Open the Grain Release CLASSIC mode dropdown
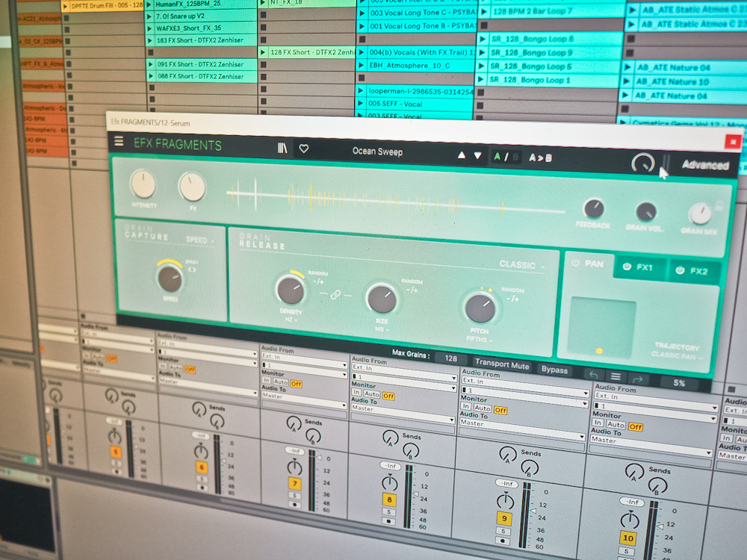The height and width of the screenshot is (560, 747). tap(521, 265)
